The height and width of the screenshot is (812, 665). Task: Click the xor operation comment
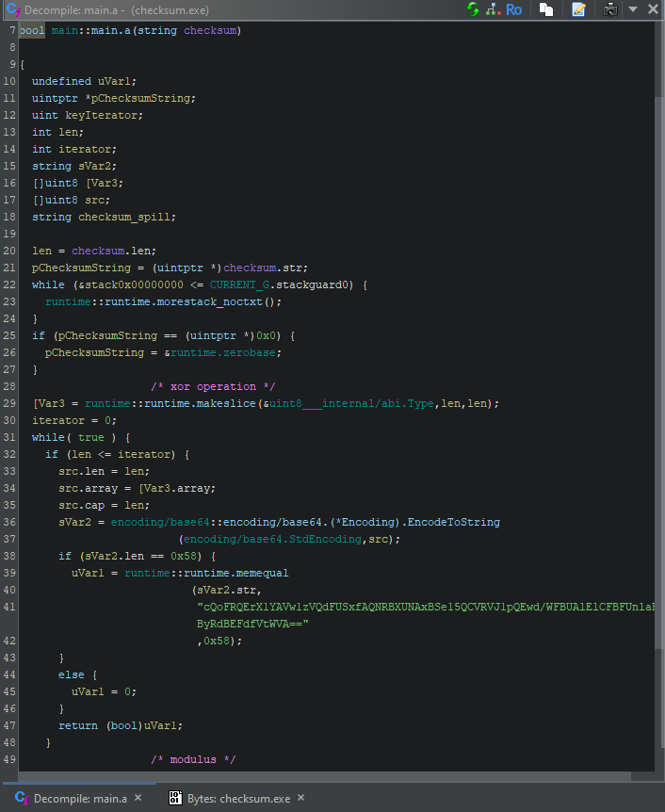tap(213, 386)
